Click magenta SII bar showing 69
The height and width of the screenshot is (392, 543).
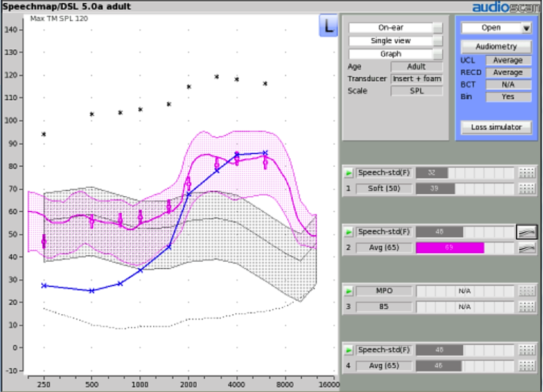click(x=450, y=248)
